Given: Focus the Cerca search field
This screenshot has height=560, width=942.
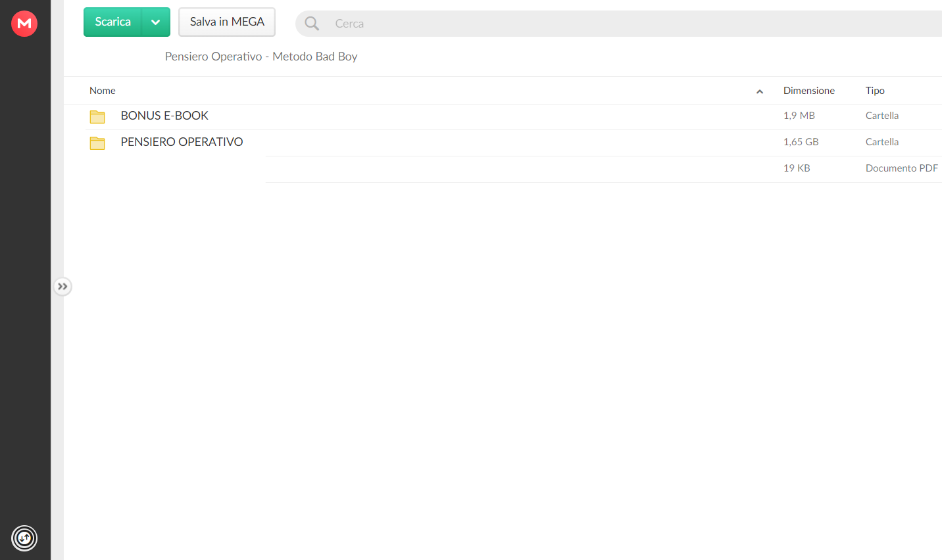Looking at the screenshot, I should click(x=632, y=24).
